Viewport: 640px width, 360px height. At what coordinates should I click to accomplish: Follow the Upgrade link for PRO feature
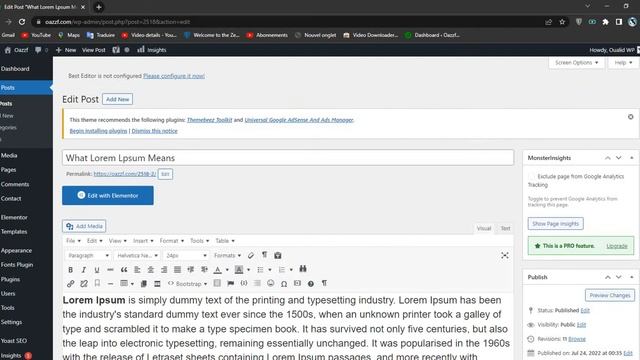(617, 246)
